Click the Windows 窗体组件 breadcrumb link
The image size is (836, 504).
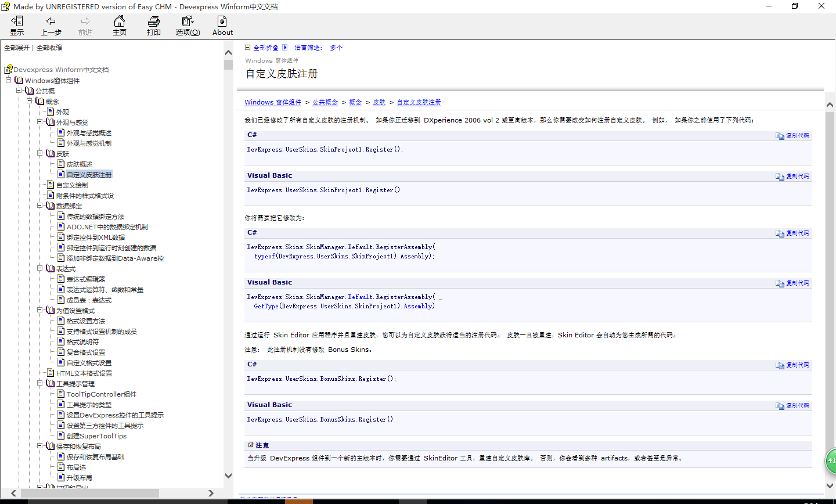point(272,102)
